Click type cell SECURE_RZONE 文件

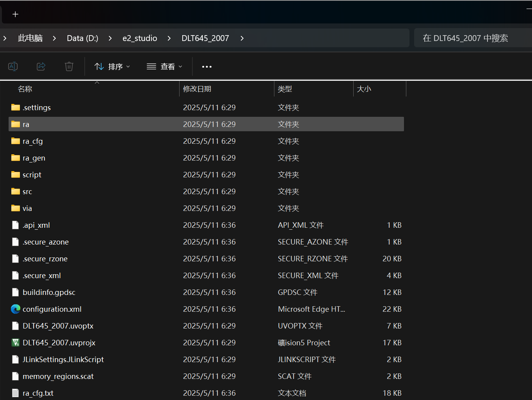[313, 259]
